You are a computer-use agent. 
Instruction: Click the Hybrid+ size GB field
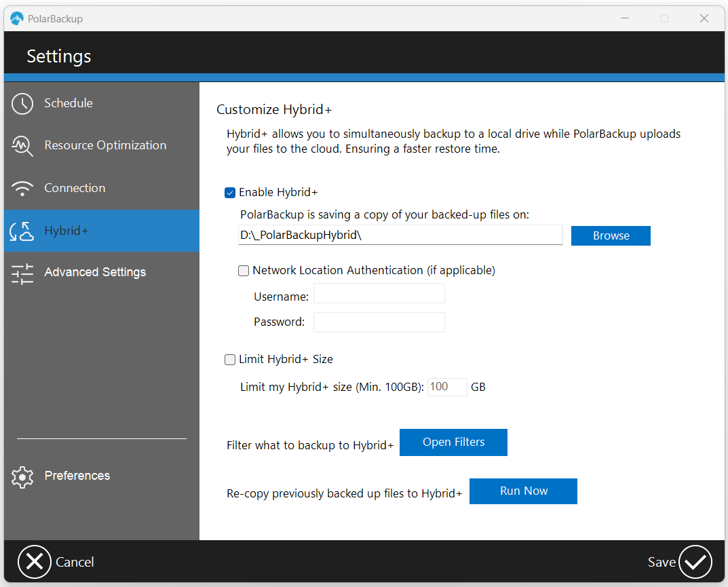point(446,386)
